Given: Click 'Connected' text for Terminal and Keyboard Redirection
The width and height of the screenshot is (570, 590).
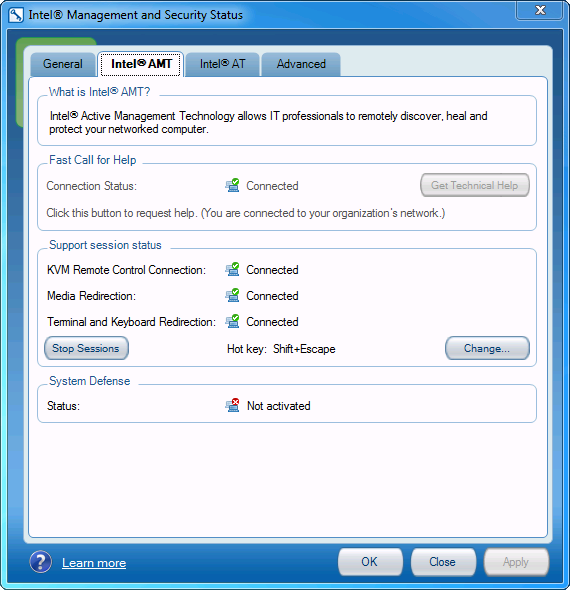Looking at the screenshot, I should click(x=272, y=322).
